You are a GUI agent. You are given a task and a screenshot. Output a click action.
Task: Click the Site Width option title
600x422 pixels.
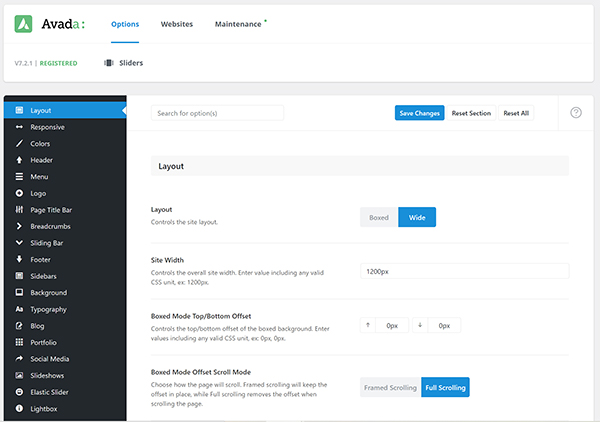(167, 260)
